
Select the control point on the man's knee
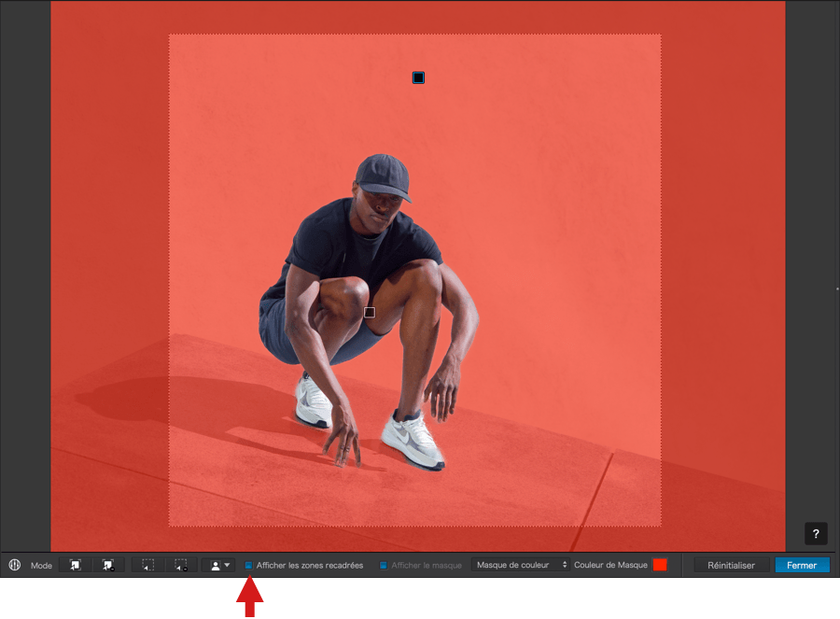click(x=370, y=312)
